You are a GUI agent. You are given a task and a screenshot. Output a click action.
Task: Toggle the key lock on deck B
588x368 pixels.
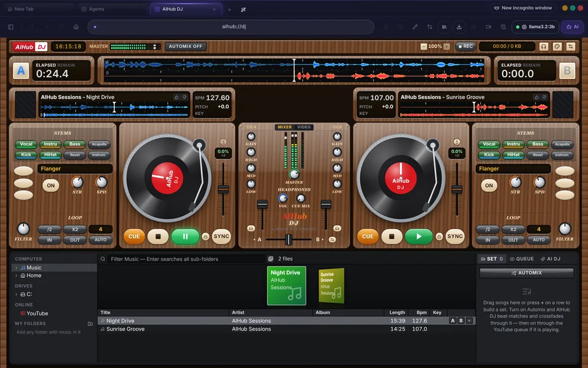(439, 237)
